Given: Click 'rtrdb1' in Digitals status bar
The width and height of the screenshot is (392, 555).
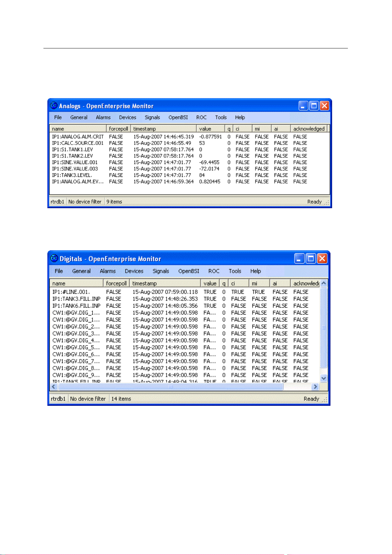Looking at the screenshot, I should (58, 399).
